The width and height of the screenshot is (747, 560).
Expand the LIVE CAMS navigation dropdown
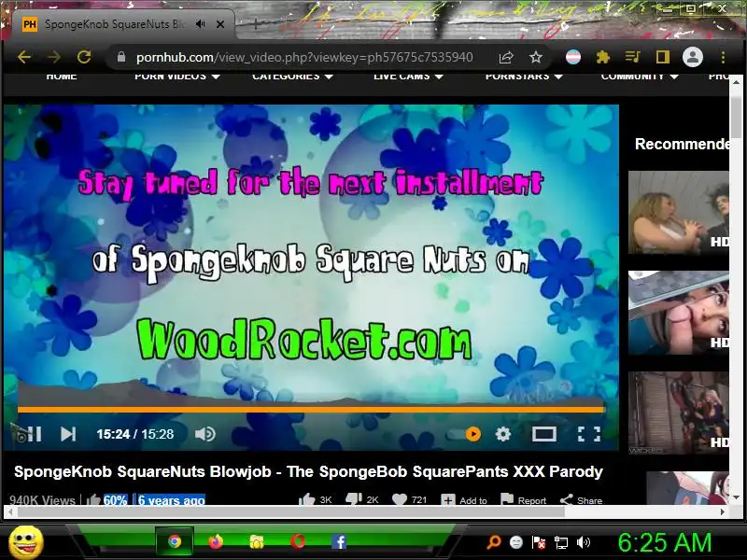[409, 77]
